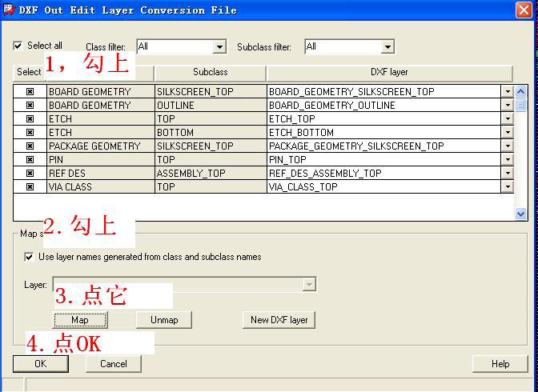Uncheck the BOARD GEOMETRY SILKSCREEN_TOP row checkbox
538x392 pixels.
[x=30, y=92]
